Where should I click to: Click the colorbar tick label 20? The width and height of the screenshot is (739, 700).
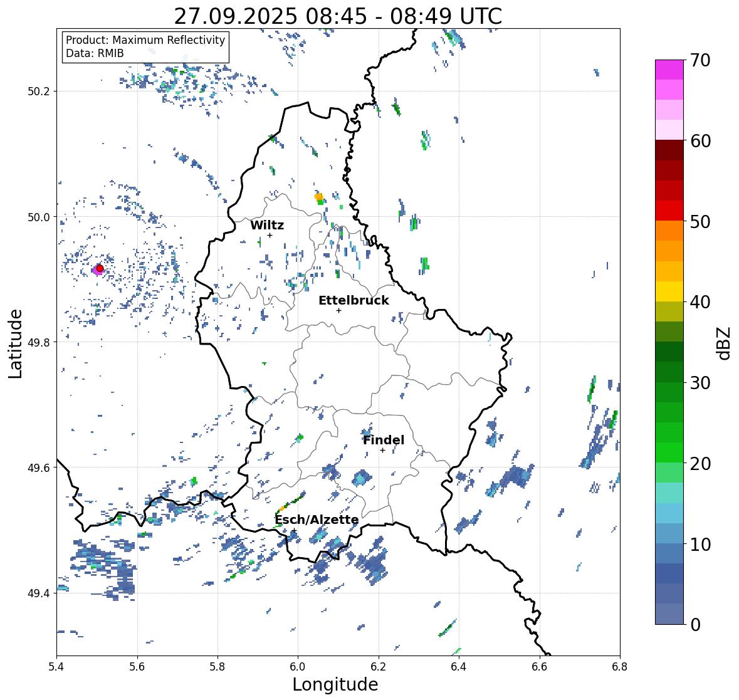click(700, 464)
